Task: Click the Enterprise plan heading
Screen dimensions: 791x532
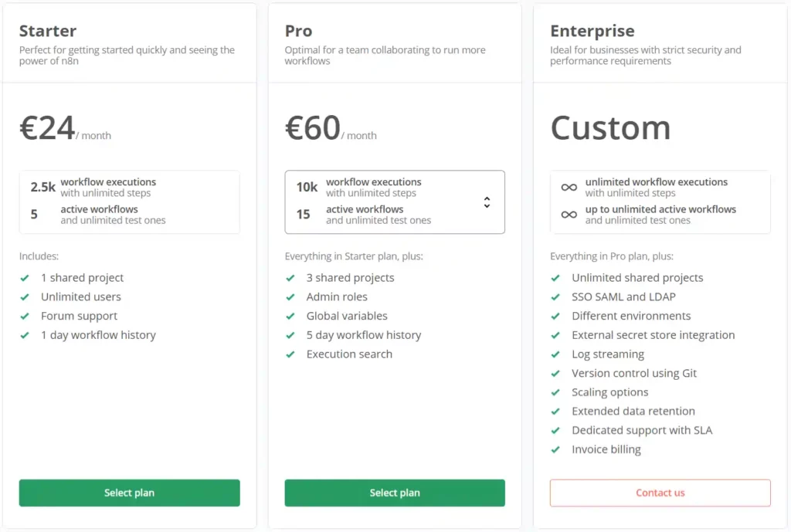Action: point(592,31)
